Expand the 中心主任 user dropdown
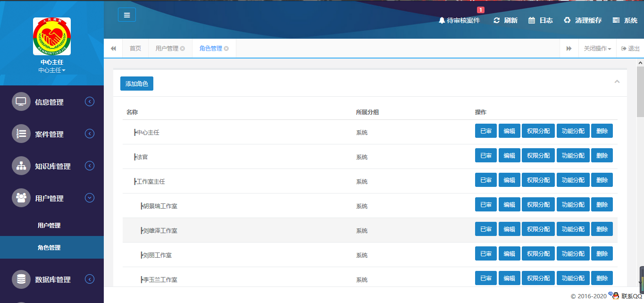Image resolution: width=644 pixels, height=303 pixels. click(52, 70)
